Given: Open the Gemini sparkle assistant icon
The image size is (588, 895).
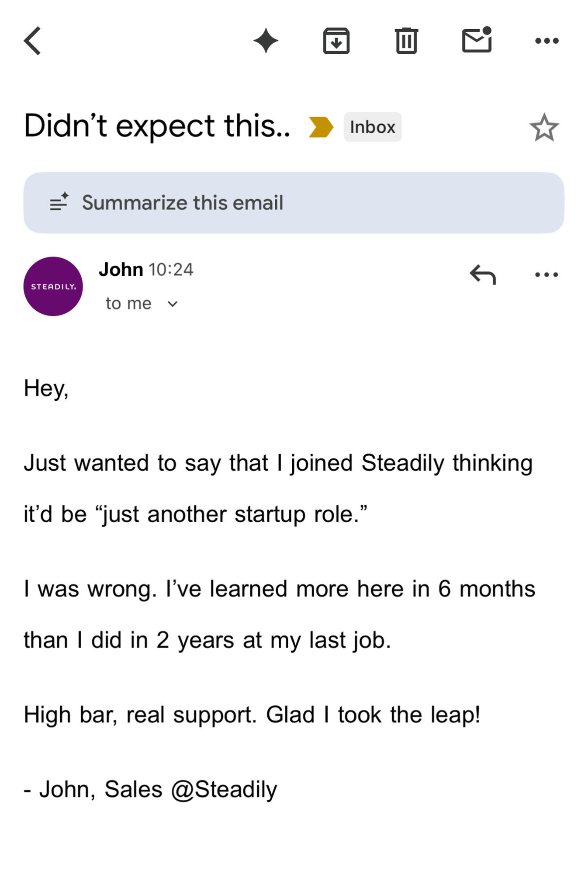Looking at the screenshot, I should pos(266,41).
